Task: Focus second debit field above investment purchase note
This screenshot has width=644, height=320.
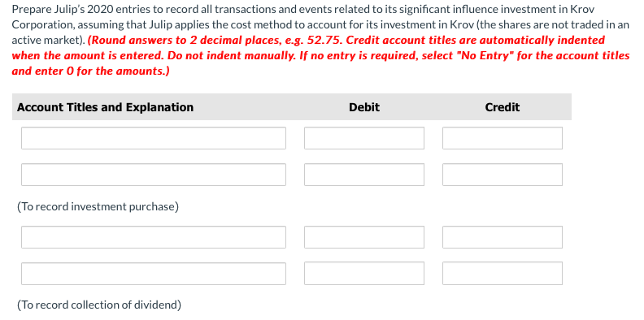Action: click(x=364, y=175)
